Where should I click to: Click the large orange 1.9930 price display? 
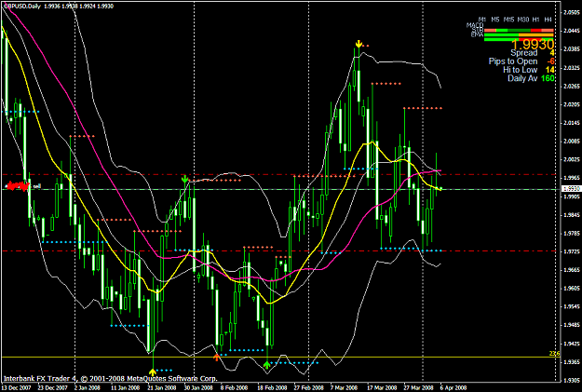click(x=533, y=45)
